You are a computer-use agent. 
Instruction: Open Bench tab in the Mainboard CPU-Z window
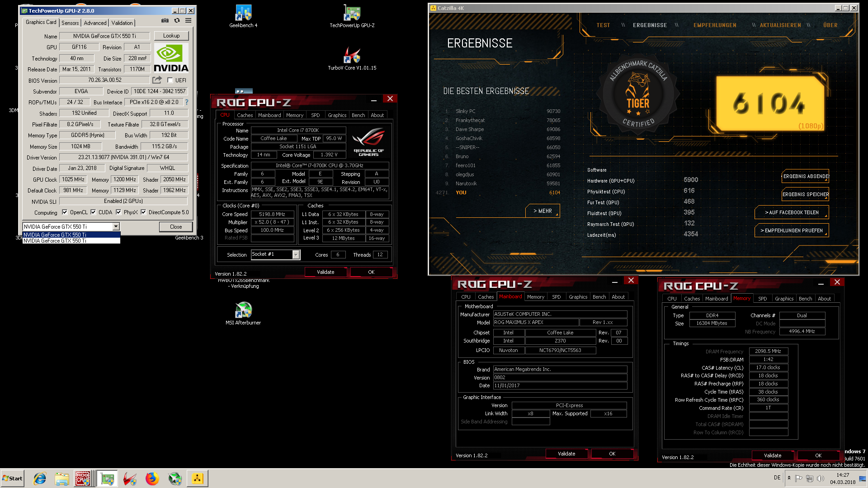click(x=599, y=297)
